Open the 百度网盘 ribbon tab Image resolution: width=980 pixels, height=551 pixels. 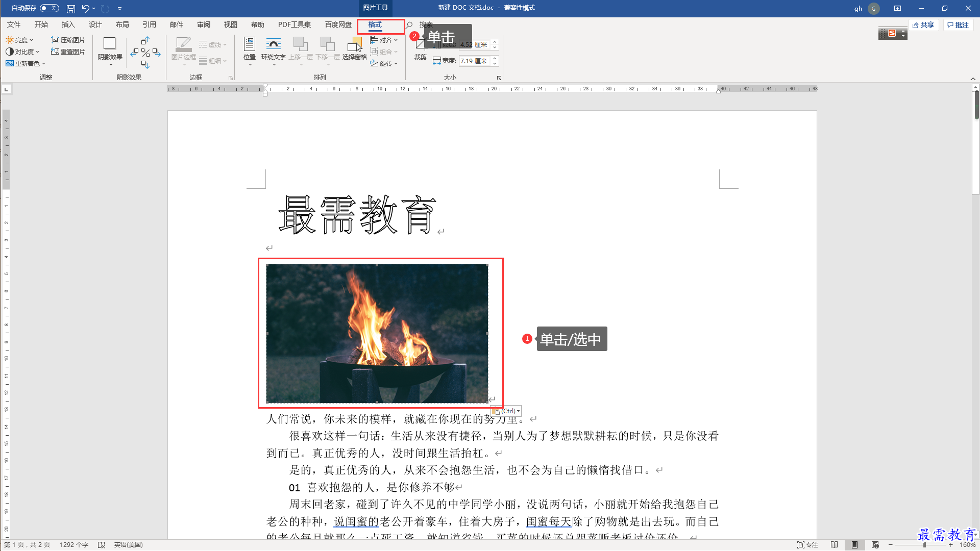(x=338, y=24)
